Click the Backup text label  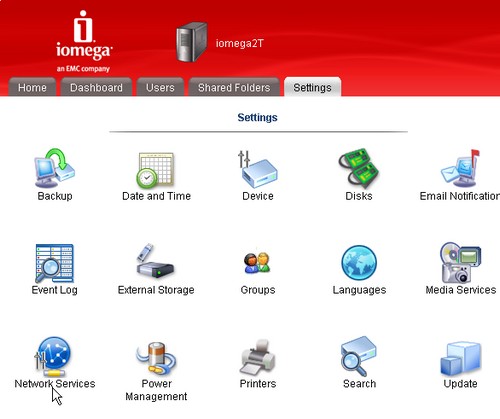point(55,196)
